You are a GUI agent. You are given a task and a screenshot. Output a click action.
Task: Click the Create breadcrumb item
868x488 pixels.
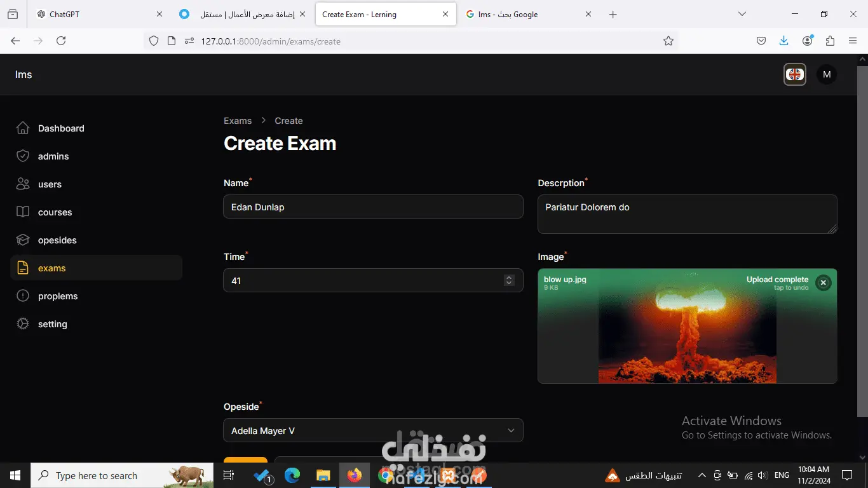point(288,121)
